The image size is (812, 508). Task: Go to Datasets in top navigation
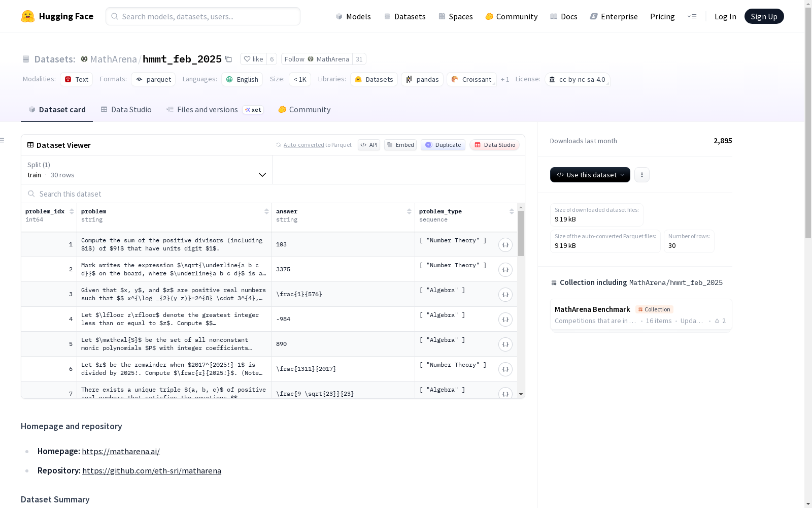pos(405,16)
